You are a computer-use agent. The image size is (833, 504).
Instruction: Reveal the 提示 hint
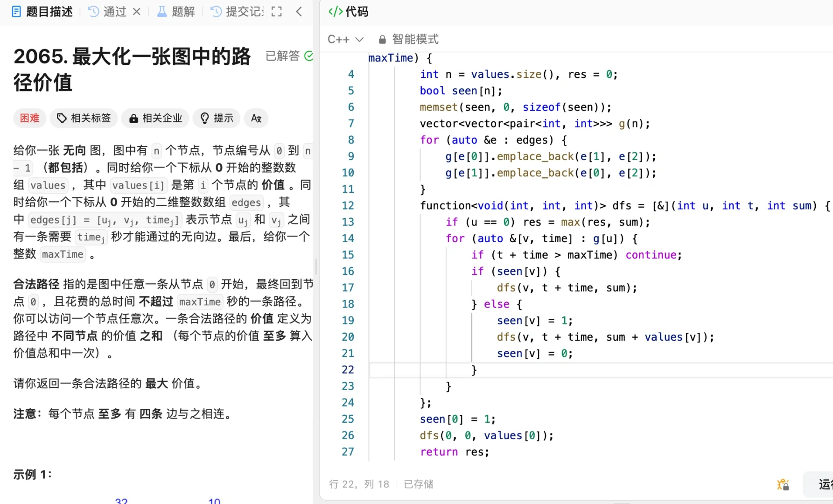tap(217, 118)
